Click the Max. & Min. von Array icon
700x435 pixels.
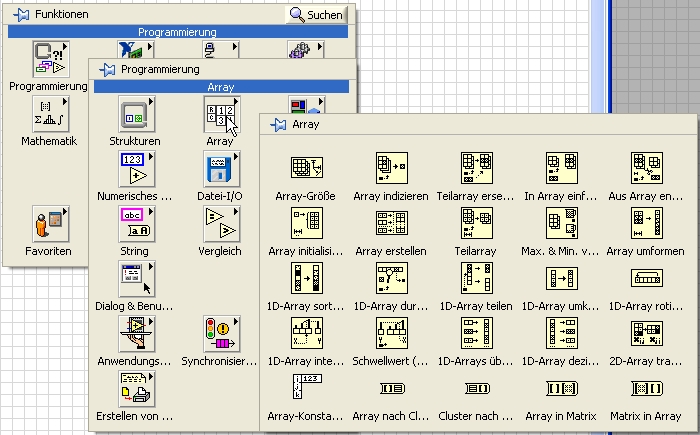(561, 223)
